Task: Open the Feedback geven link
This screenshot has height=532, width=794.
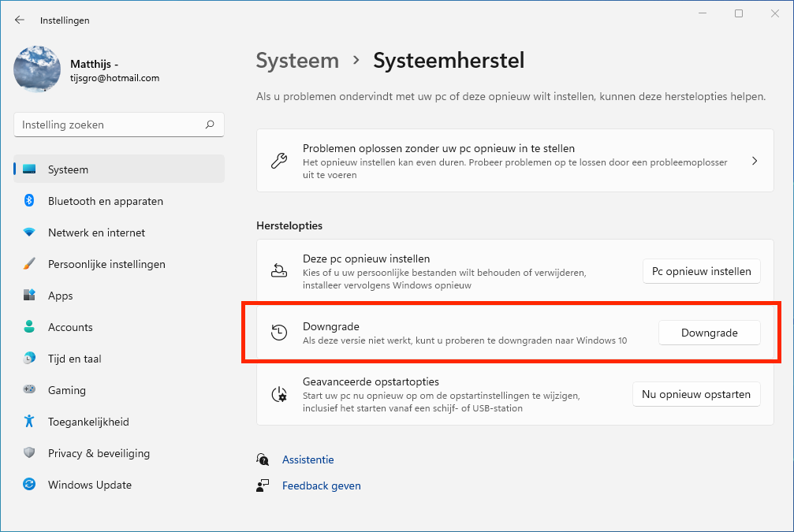Action: pos(321,485)
